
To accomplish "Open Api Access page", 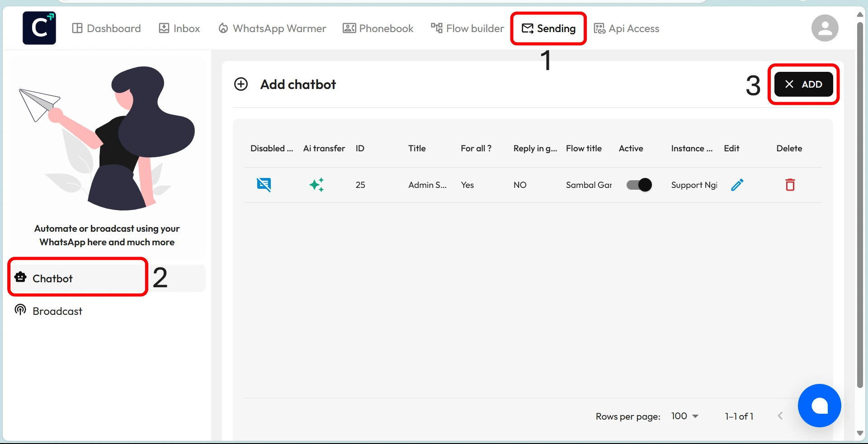I will coord(627,28).
